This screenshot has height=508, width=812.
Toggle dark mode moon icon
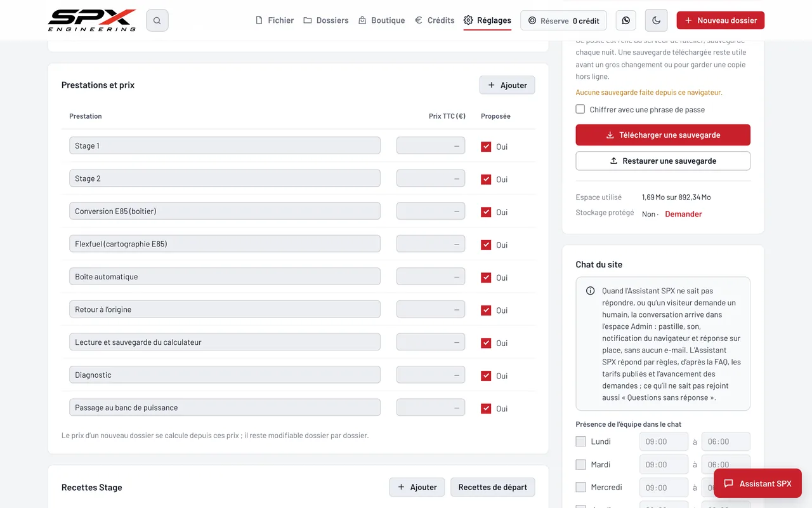[x=656, y=20]
